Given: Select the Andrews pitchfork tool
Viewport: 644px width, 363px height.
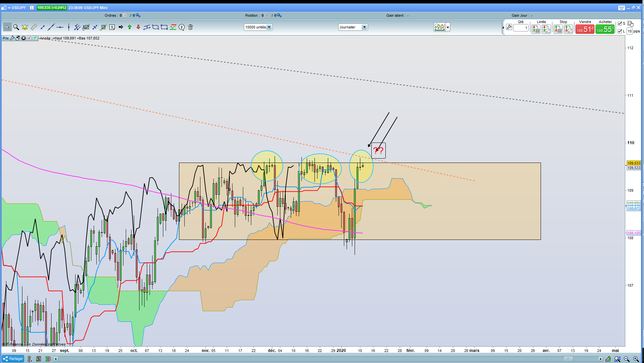Looking at the screenshot, I should [77, 27].
